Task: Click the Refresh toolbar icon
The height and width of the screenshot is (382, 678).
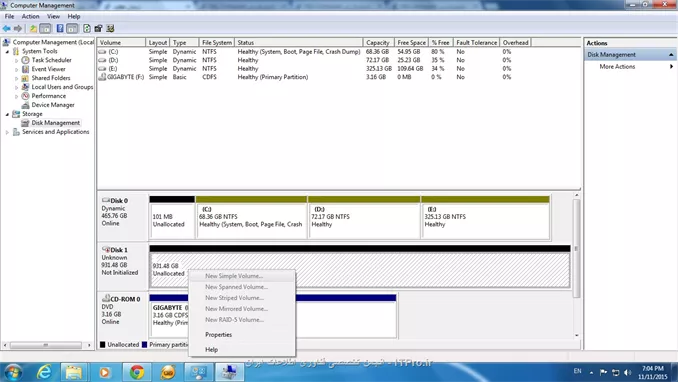Action: tap(87, 29)
